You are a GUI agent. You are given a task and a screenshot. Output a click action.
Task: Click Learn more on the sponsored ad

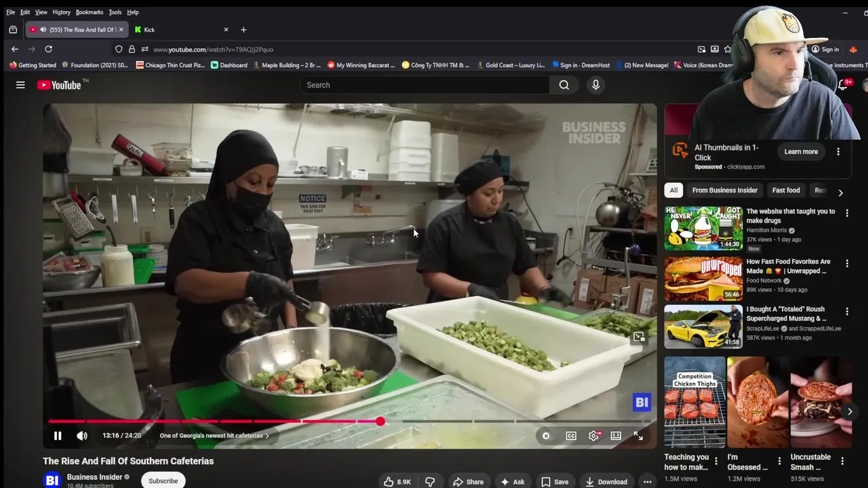pos(801,152)
